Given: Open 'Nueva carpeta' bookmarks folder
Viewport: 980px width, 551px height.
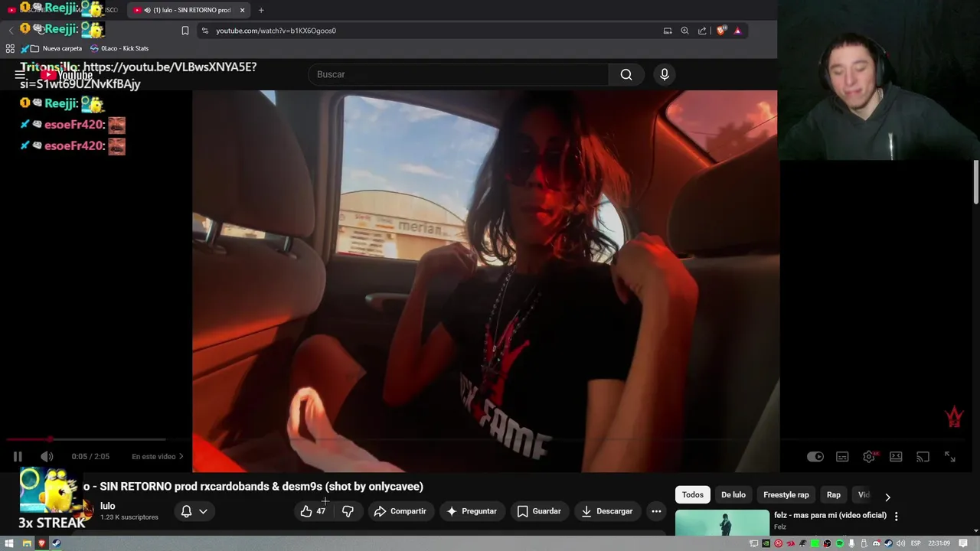Looking at the screenshot, I should point(56,48).
